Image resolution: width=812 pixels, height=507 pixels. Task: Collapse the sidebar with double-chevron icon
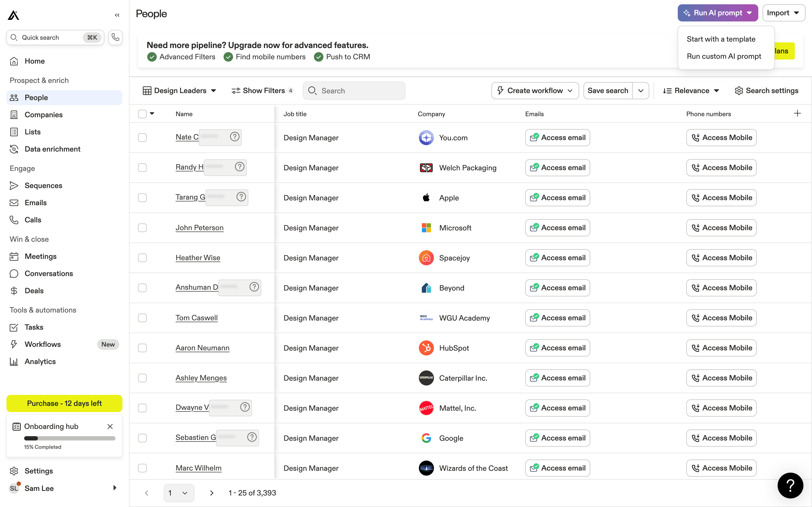pos(117,15)
